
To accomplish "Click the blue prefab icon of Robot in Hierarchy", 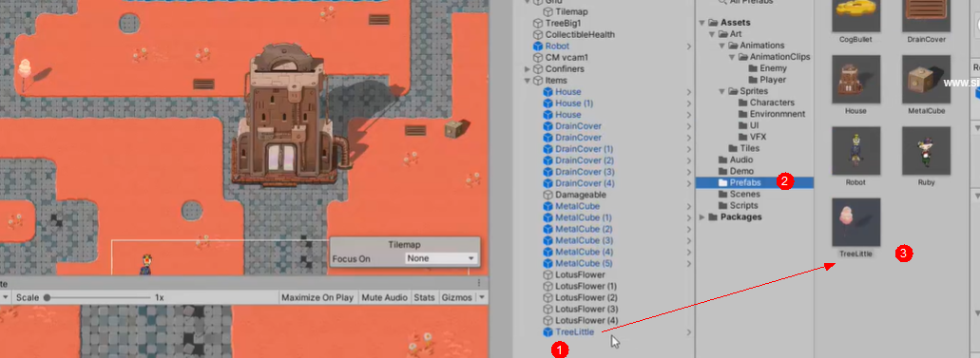I will (537, 47).
